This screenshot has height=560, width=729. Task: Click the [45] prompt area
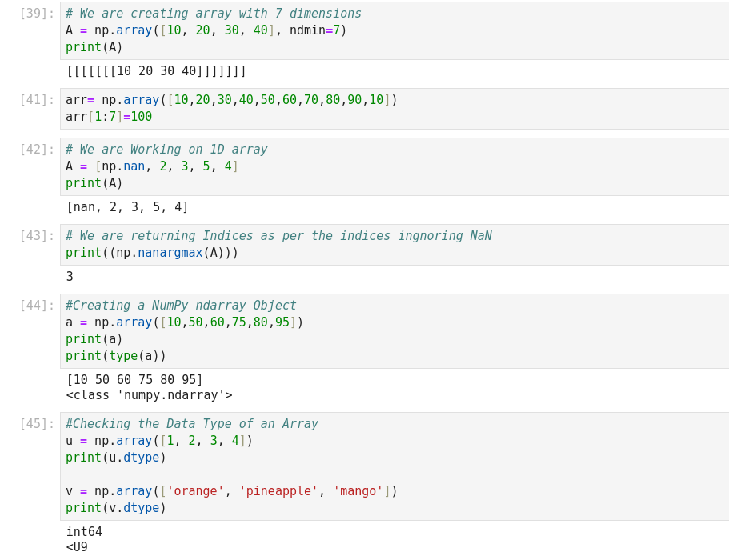pos(37,424)
